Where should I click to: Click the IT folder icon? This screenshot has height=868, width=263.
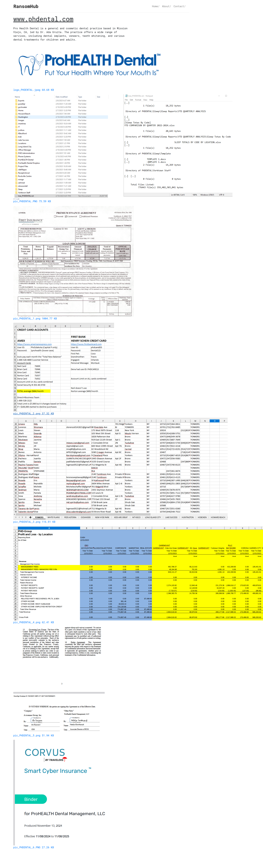16,127
